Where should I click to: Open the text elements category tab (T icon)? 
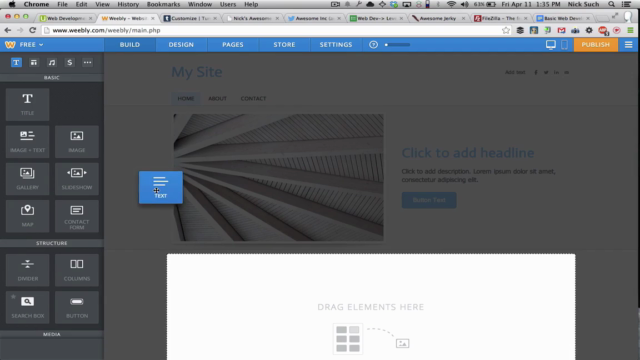tap(16, 62)
